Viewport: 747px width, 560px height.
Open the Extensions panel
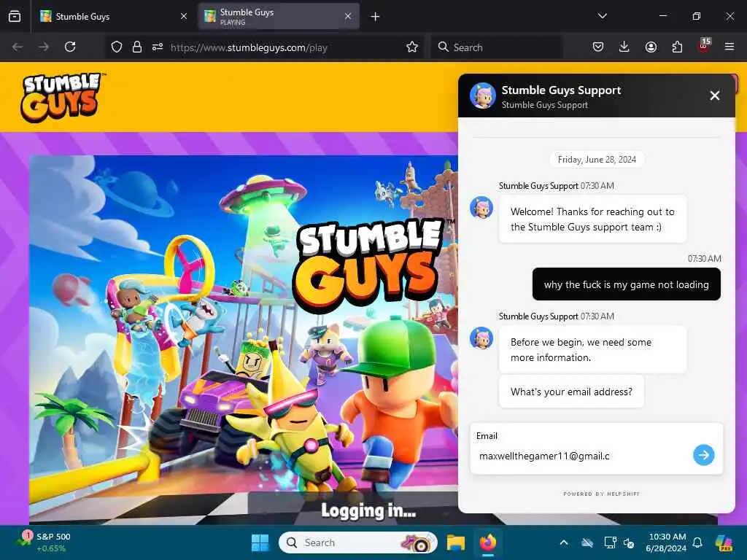tap(677, 47)
